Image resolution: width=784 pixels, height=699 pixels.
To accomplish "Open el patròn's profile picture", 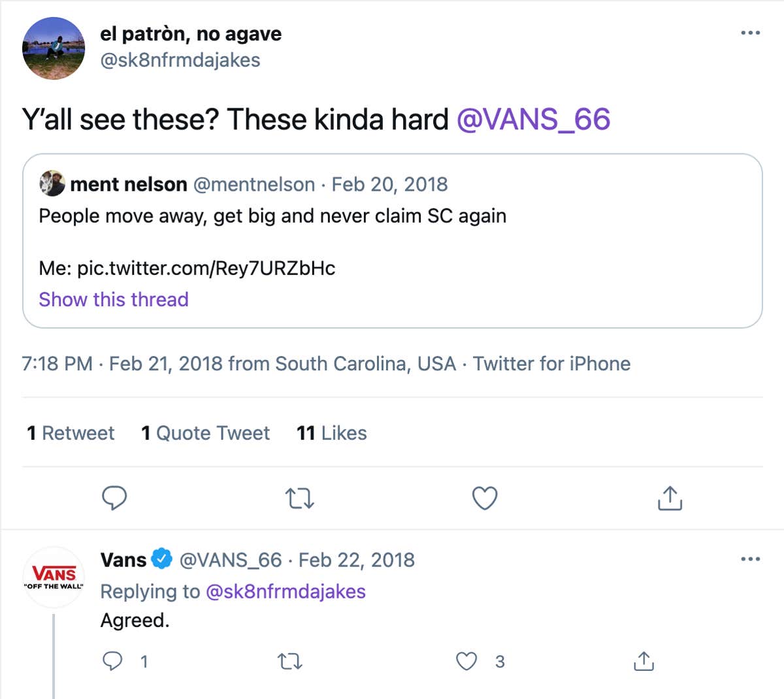I will 54,48.
